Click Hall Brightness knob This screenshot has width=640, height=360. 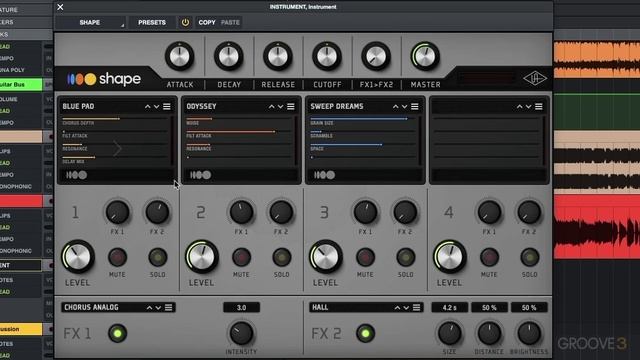[529, 333]
